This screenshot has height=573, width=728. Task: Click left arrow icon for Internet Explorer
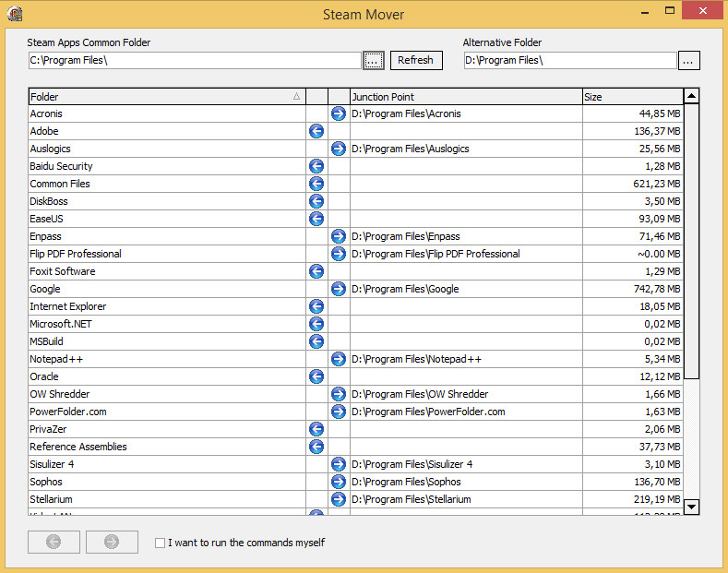[316, 306]
